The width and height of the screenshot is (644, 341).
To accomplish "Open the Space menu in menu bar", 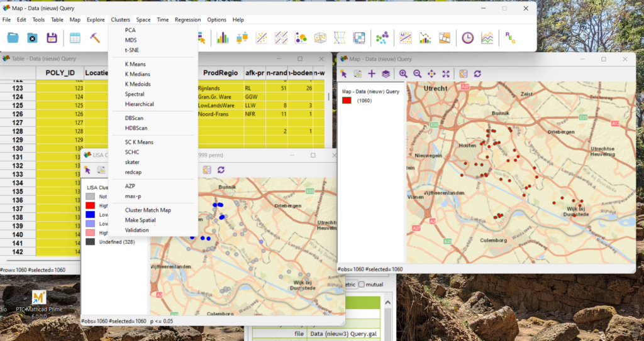I will click(143, 19).
